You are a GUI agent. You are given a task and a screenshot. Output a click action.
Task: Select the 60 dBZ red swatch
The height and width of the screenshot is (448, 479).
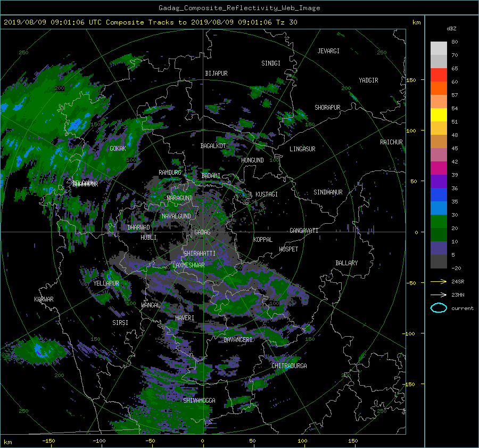tap(439, 75)
